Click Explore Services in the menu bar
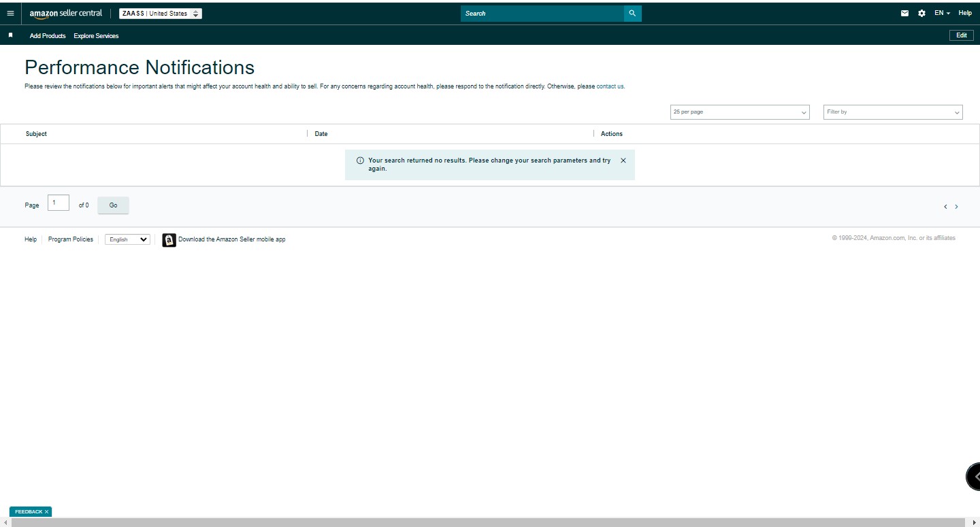 pos(96,35)
